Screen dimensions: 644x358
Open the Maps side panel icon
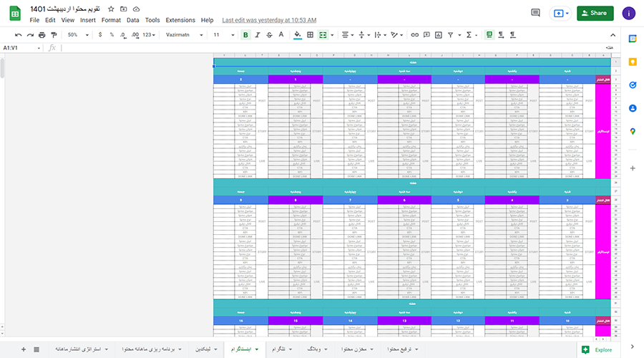point(633,131)
